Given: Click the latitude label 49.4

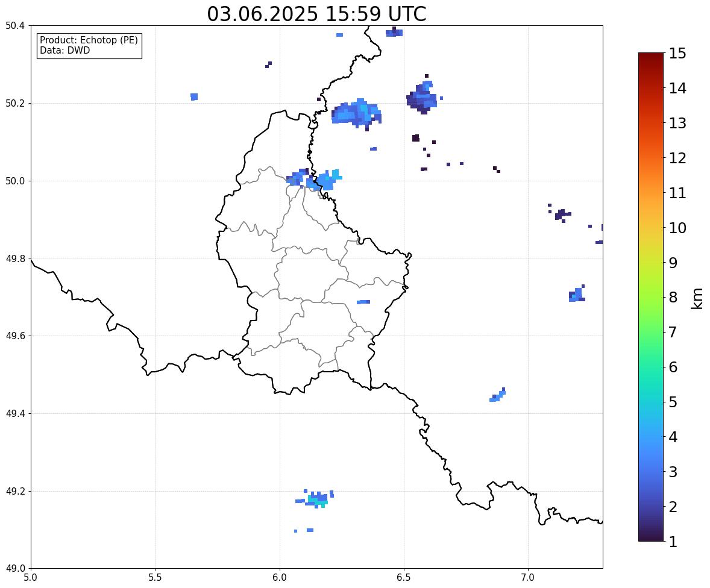Looking at the screenshot, I should coord(15,414).
